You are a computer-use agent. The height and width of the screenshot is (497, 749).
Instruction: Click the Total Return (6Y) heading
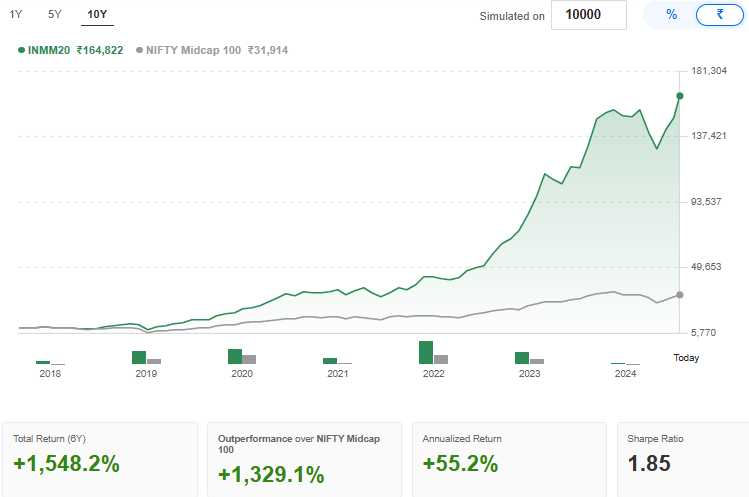point(49,439)
